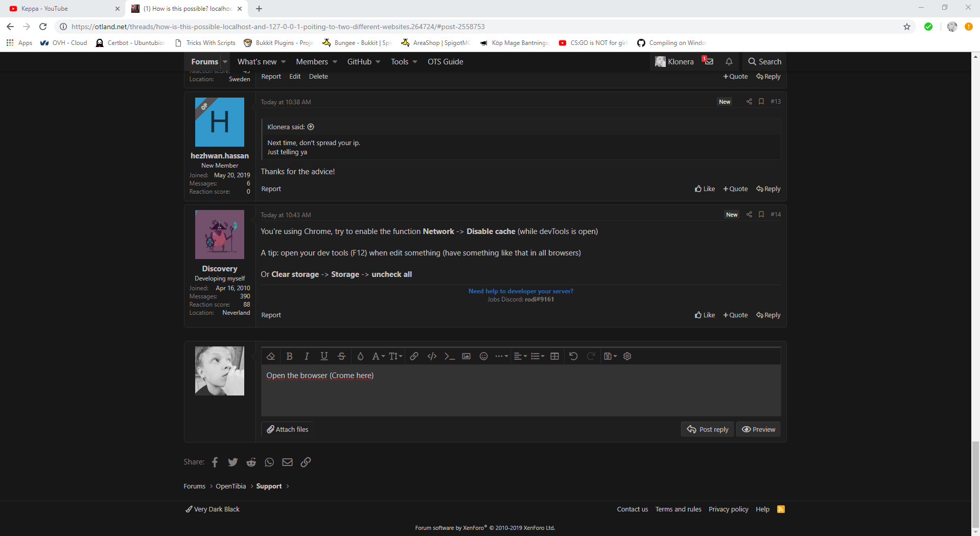
Task: Bookmark this page with the star icon
Action: [907, 27]
